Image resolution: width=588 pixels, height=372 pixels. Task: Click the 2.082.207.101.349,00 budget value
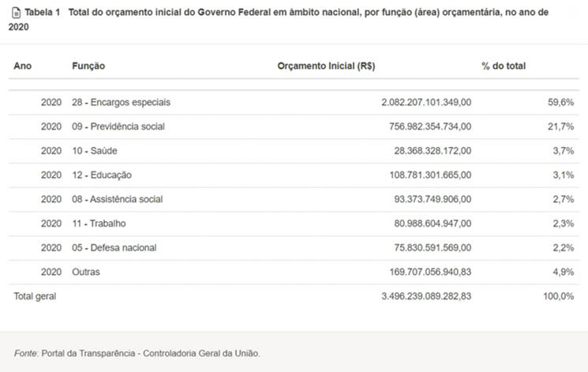coord(426,103)
